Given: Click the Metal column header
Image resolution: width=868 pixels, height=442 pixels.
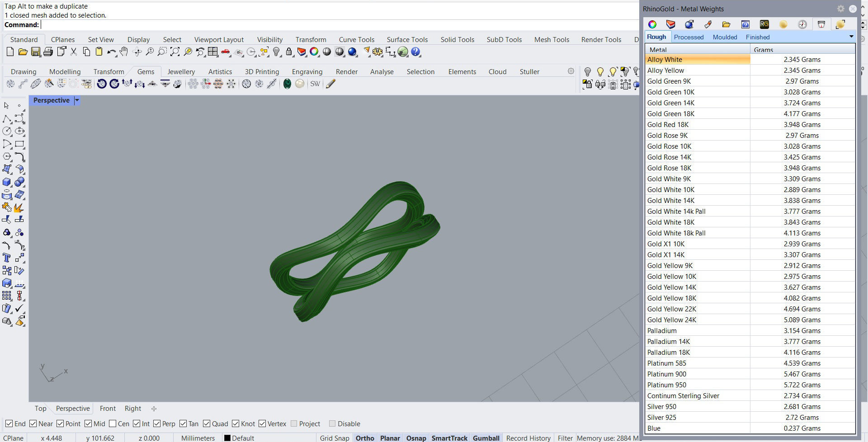Looking at the screenshot, I should [x=698, y=49].
